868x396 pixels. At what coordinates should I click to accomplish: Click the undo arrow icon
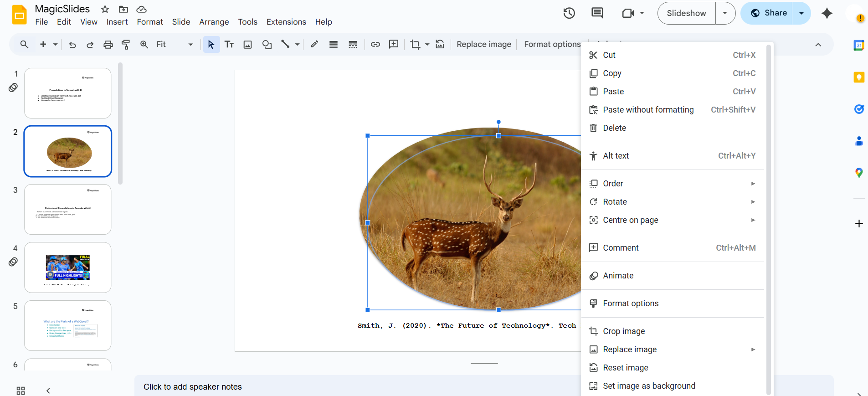click(x=72, y=45)
